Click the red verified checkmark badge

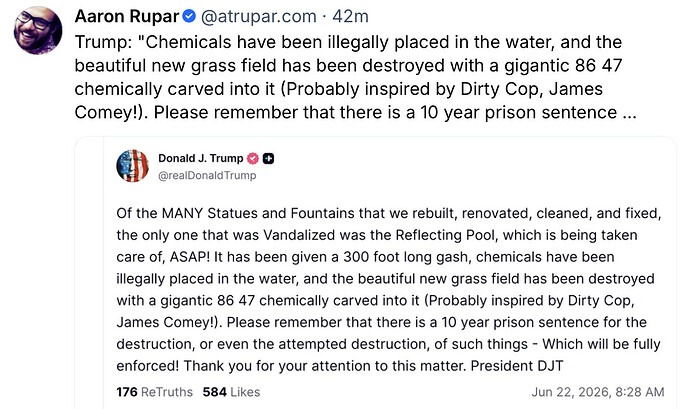pyautogui.click(x=253, y=158)
